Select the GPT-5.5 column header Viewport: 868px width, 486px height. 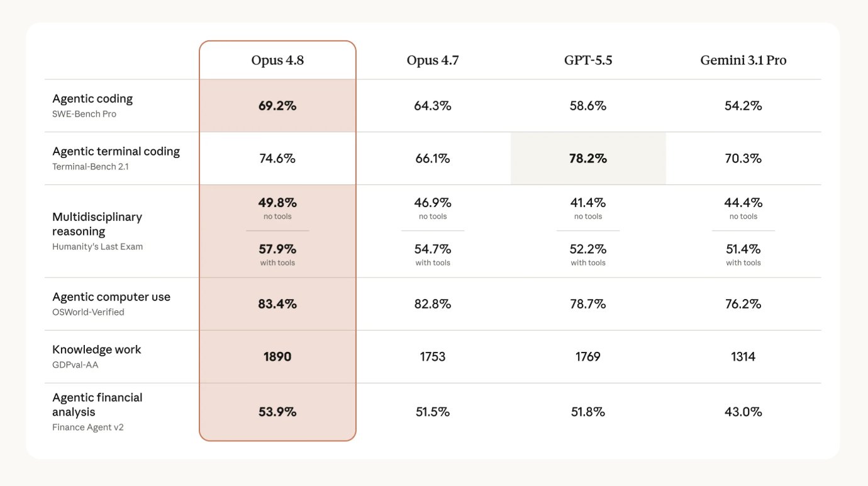(588, 60)
